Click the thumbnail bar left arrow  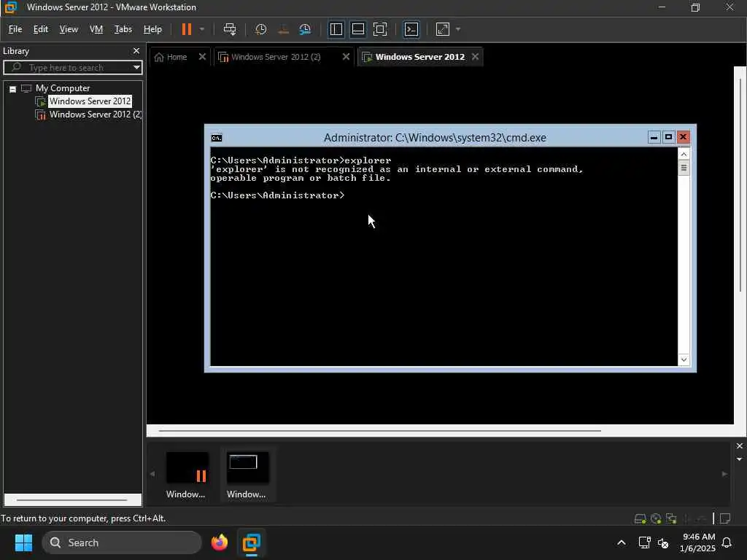152,474
